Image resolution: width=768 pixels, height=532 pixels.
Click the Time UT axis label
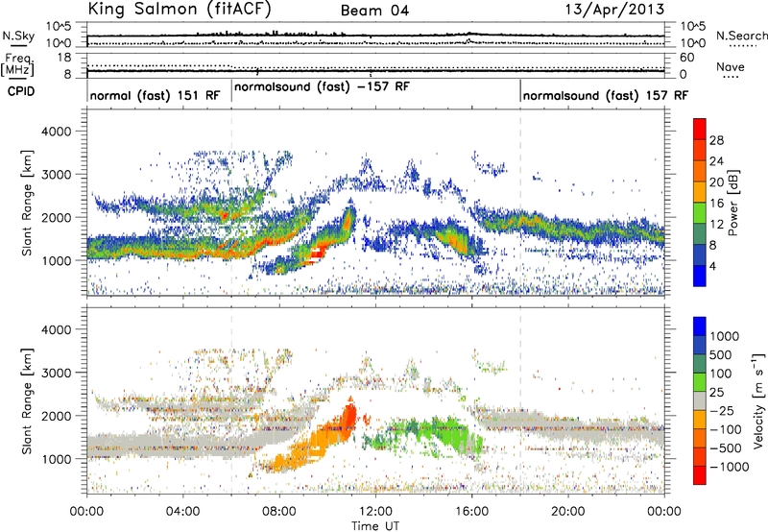(x=375, y=526)
